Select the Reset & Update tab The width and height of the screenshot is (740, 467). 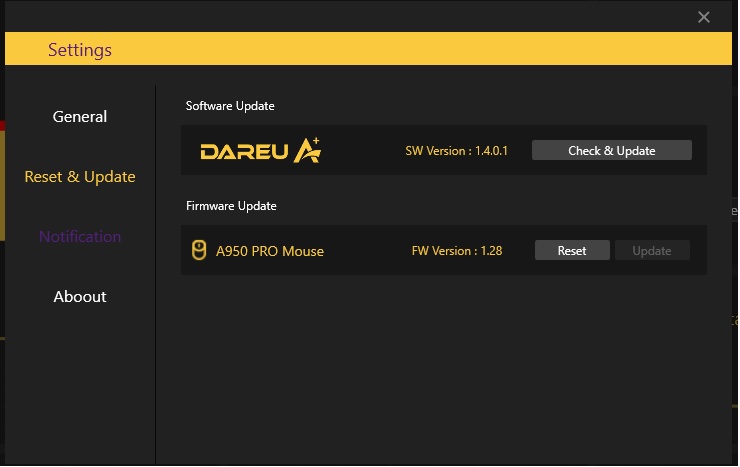80,177
